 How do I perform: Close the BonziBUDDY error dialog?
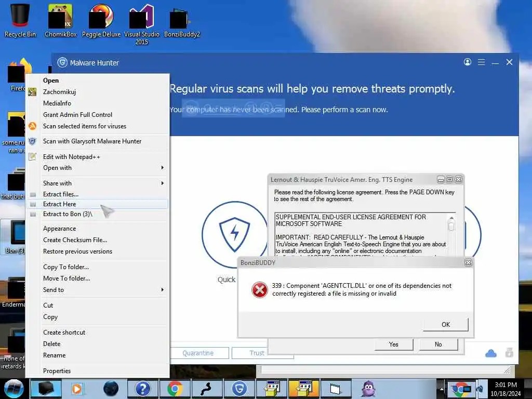[468, 262]
